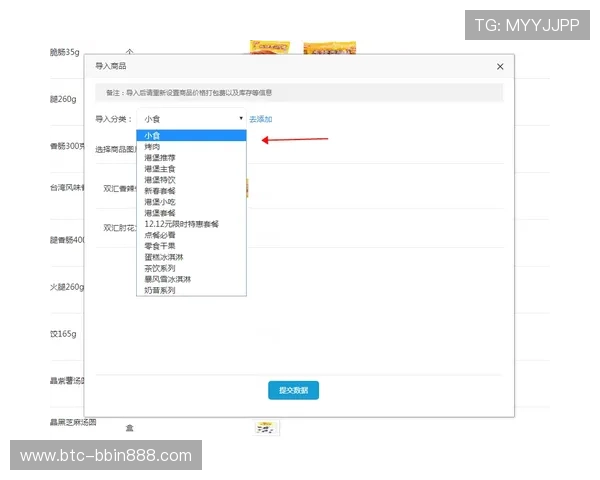
Task: Choose 烤肉 from the category list
Action: (x=191, y=147)
